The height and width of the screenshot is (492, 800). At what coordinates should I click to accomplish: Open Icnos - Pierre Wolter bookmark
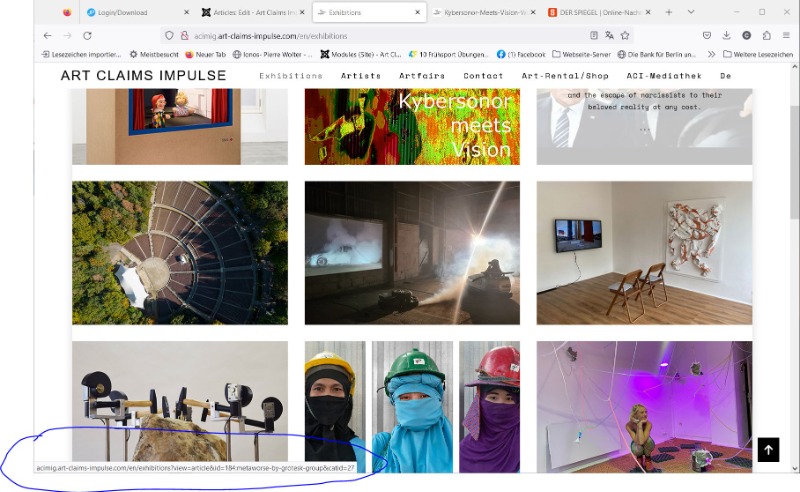coord(272,54)
